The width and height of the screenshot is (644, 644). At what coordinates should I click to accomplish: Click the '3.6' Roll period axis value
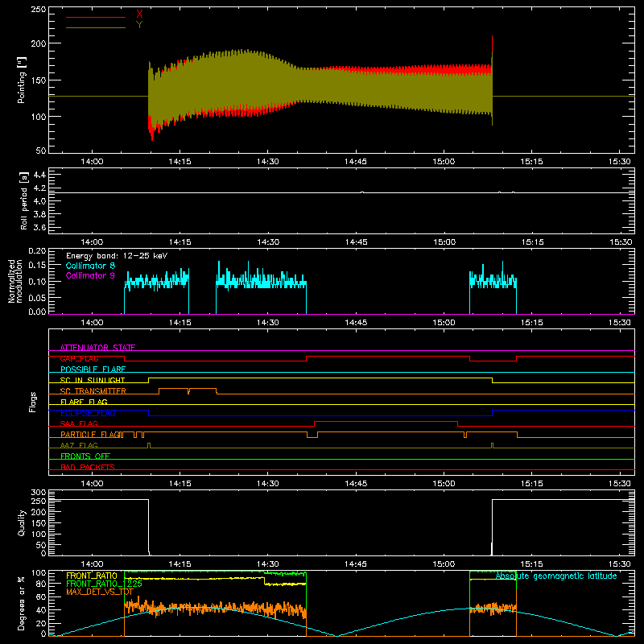point(39,227)
